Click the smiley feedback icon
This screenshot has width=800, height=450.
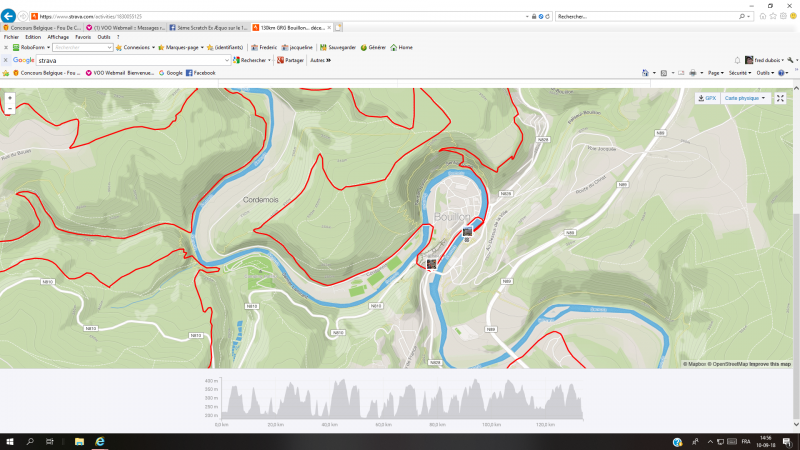(793, 16)
